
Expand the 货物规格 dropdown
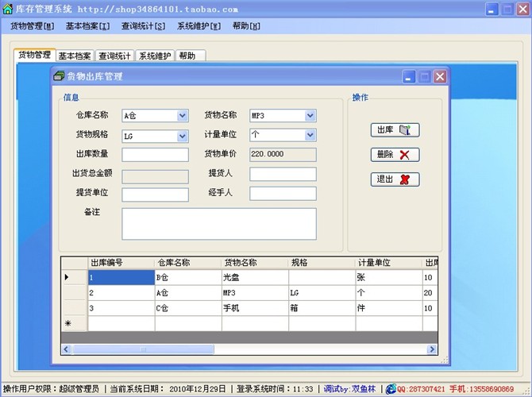coord(182,136)
